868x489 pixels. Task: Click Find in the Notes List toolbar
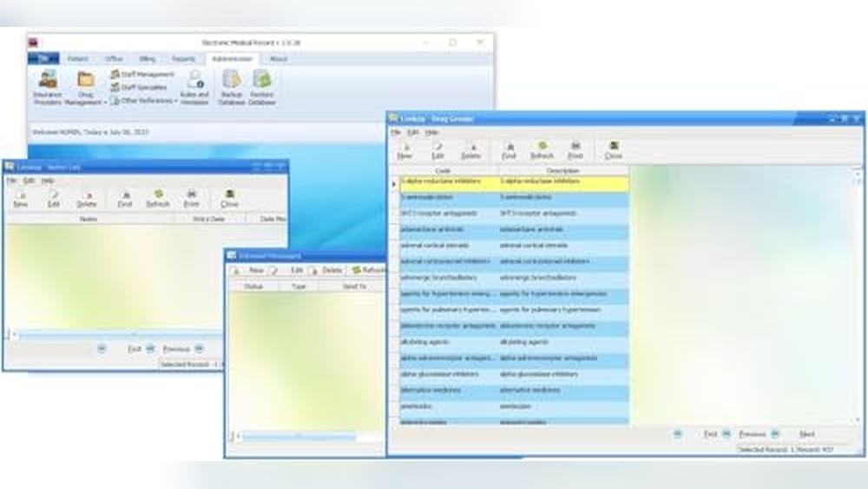125,198
